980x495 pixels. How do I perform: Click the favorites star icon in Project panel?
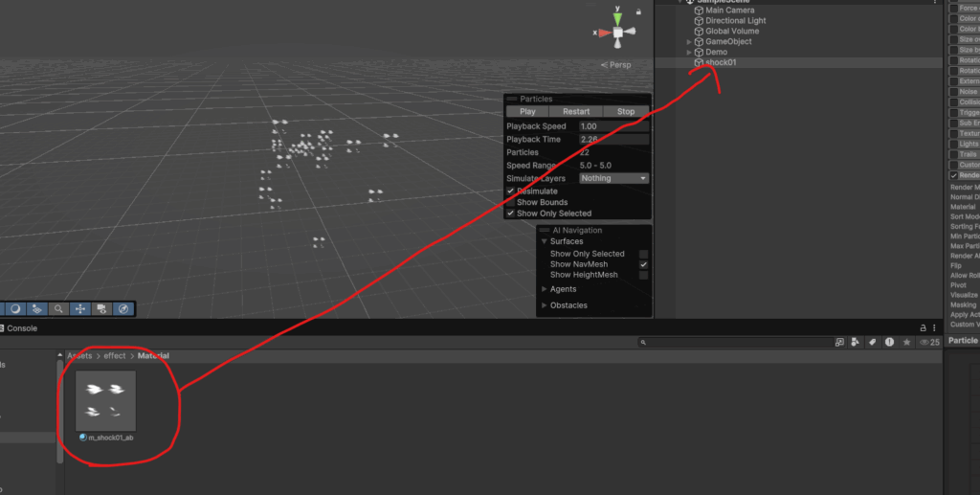(905, 342)
